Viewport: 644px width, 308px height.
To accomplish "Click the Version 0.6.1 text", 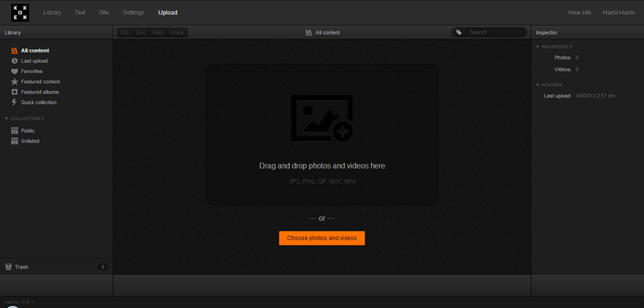I will click(x=19, y=302).
